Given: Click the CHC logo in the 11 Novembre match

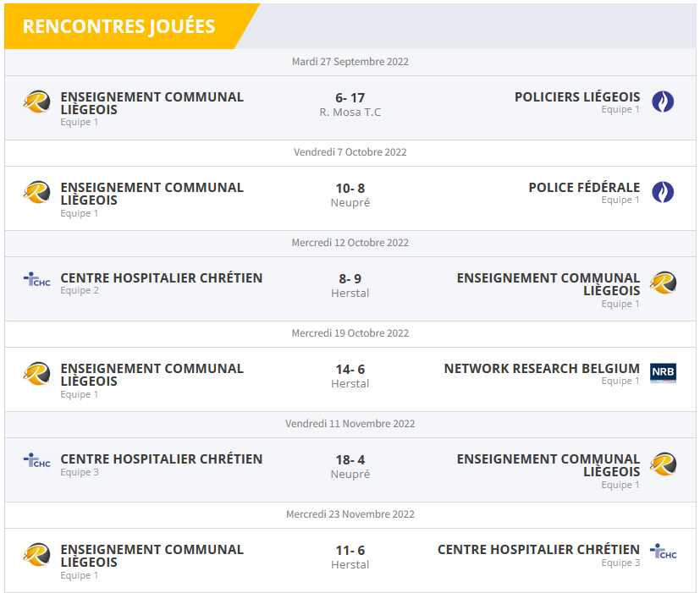Looking at the screenshot, I should click(36, 460).
